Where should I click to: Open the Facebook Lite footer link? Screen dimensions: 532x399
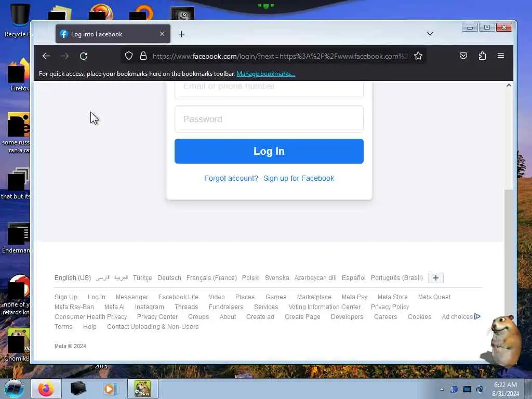[x=178, y=297]
